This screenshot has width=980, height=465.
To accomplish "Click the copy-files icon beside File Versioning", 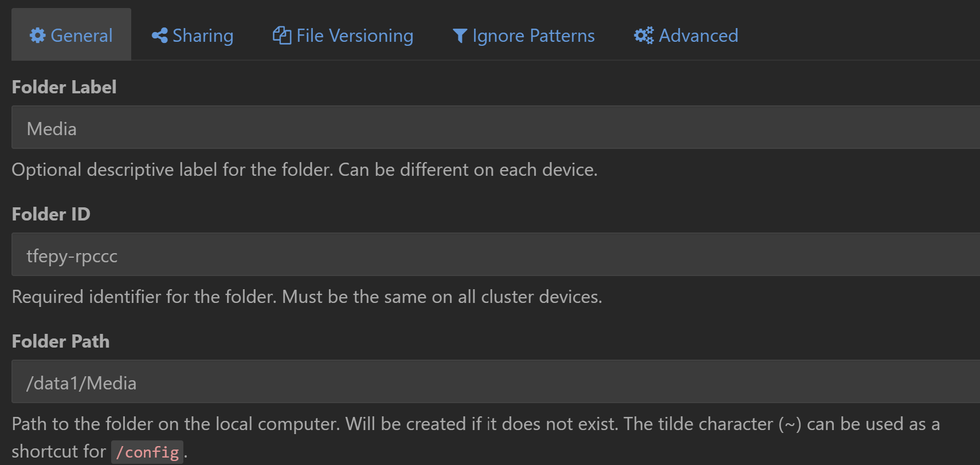I will pos(282,36).
